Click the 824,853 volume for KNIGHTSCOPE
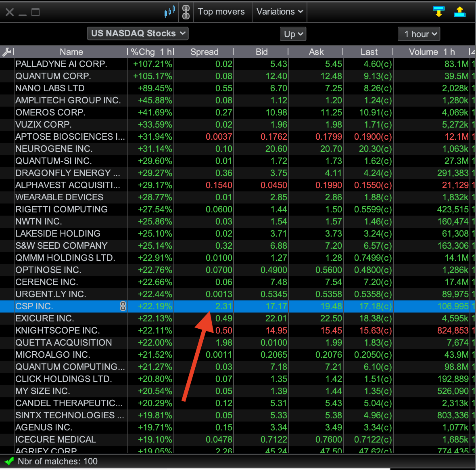 tap(453, 331)
